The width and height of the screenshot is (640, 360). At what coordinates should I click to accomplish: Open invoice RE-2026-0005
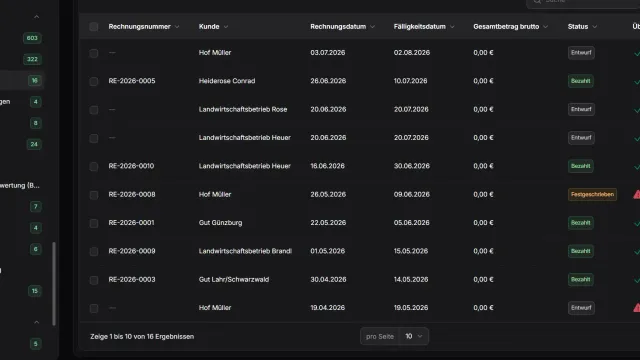(132, 81)
